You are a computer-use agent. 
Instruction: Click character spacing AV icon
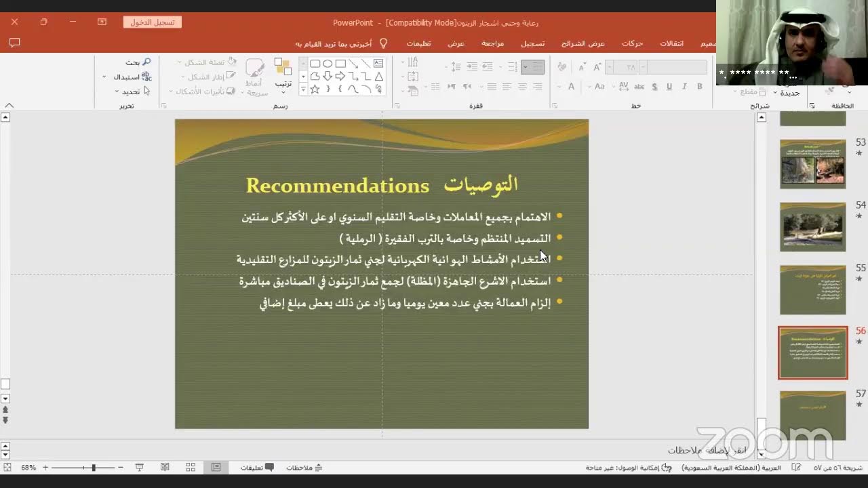(624, 87)
